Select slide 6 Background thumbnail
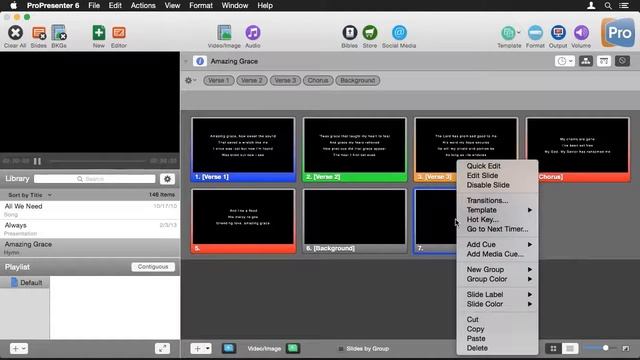 click(355, 221)
